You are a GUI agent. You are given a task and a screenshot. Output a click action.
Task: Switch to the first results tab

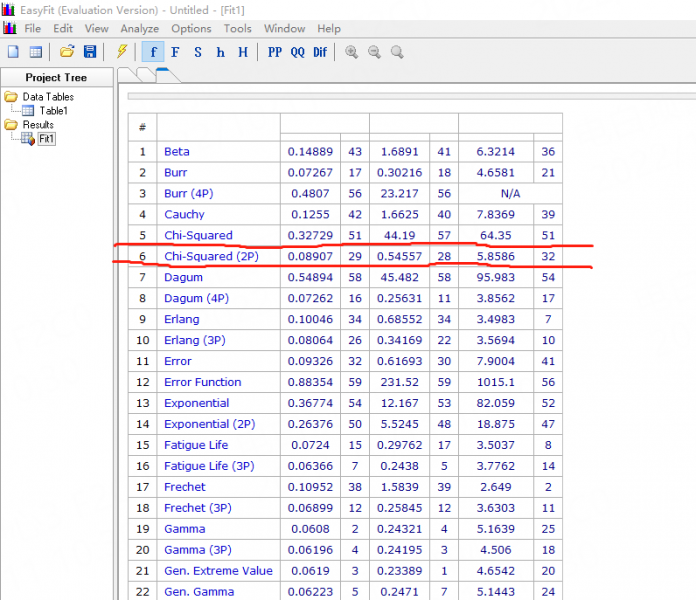tap(128, 75)
